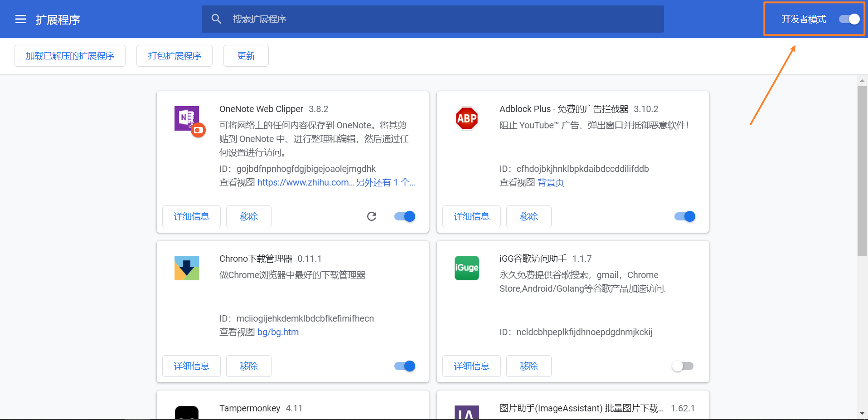This screenshot has width=868, height=420.
Task: Click the 扩展程序 page title
Action: 58,20
